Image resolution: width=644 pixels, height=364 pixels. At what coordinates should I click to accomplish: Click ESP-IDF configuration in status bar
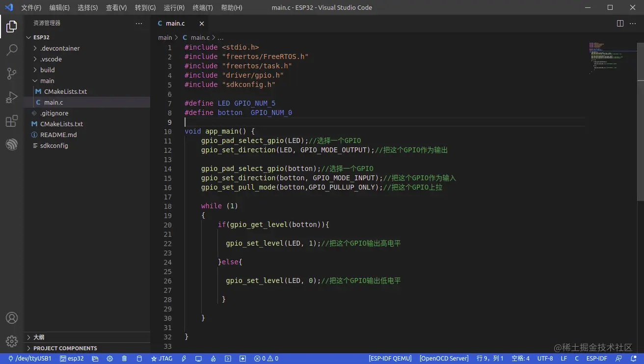pyautogui.click(x=596, y=359)
